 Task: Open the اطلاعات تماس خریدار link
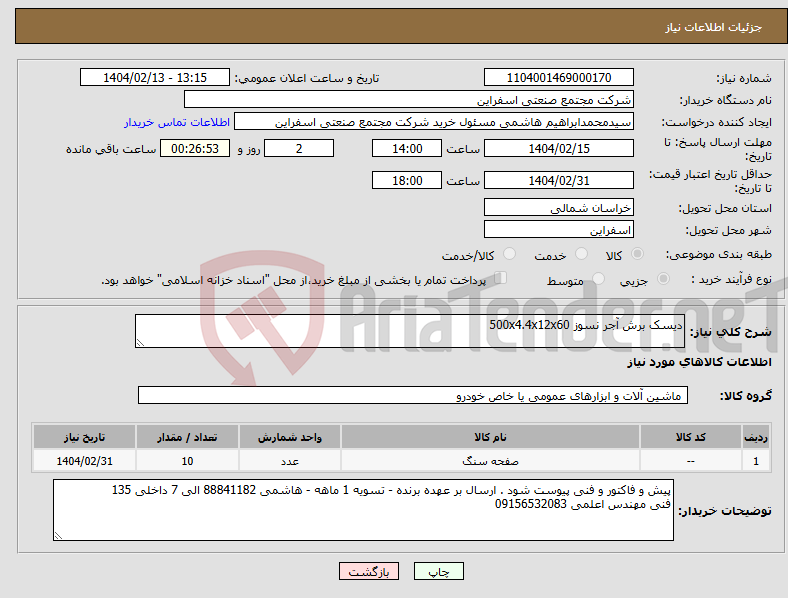(177, 122)
